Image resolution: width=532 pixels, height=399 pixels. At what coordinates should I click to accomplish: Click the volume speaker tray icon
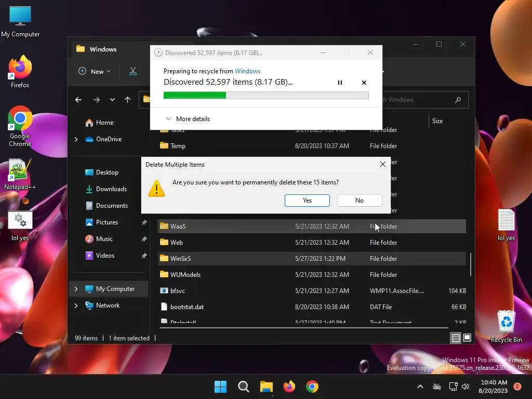(465, 387)
